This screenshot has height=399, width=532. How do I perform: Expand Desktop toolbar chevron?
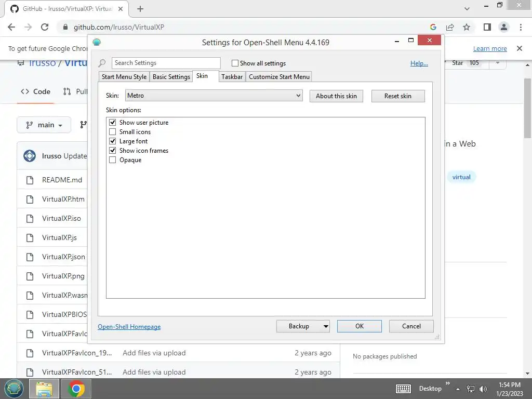point(447,383)
